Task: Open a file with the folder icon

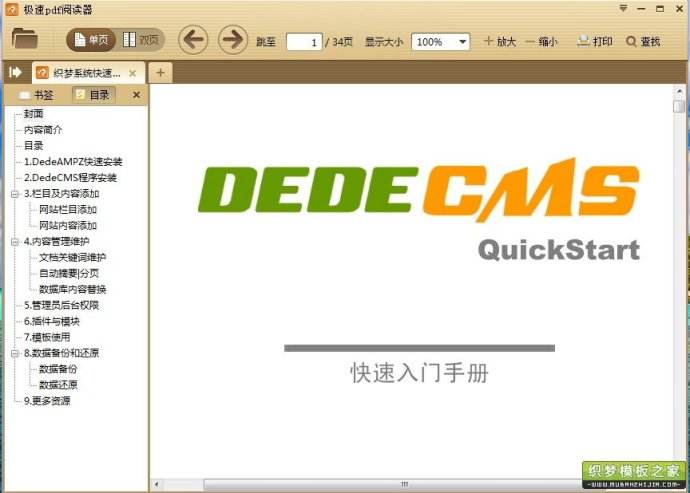Action: [x=25, y=38]
